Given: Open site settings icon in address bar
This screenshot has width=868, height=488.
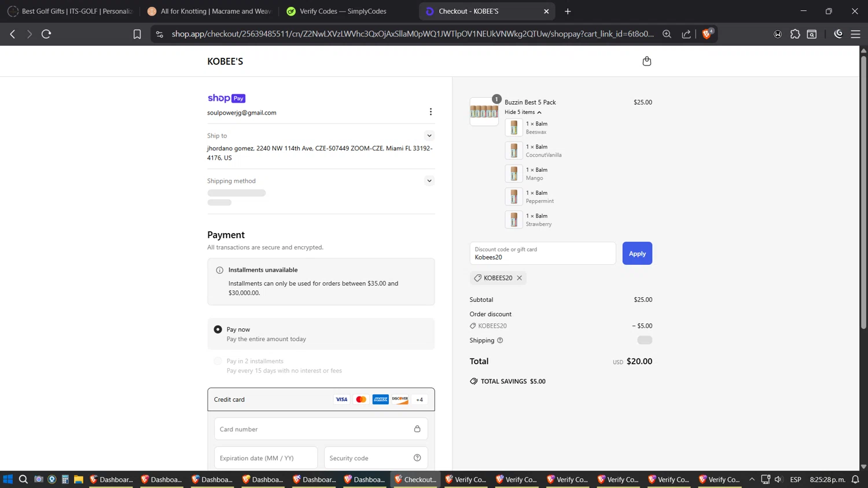Looking at the screenshot, I should pyautogui.click(x=160, y=34).
